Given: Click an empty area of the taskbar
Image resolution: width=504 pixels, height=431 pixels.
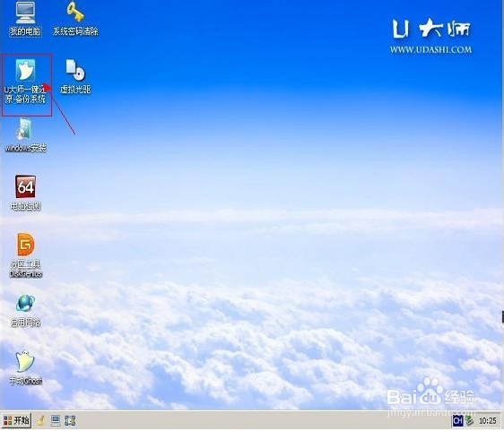Looking at the screenshot, I should 257,421.
